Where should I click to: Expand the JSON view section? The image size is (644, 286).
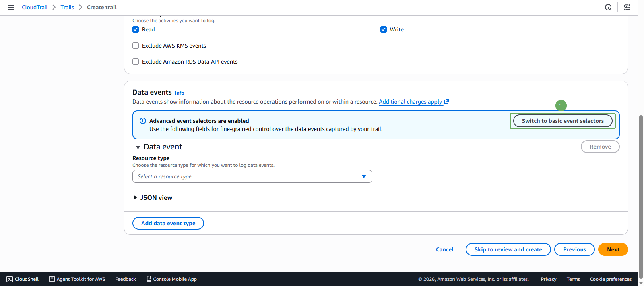(135, 197)
